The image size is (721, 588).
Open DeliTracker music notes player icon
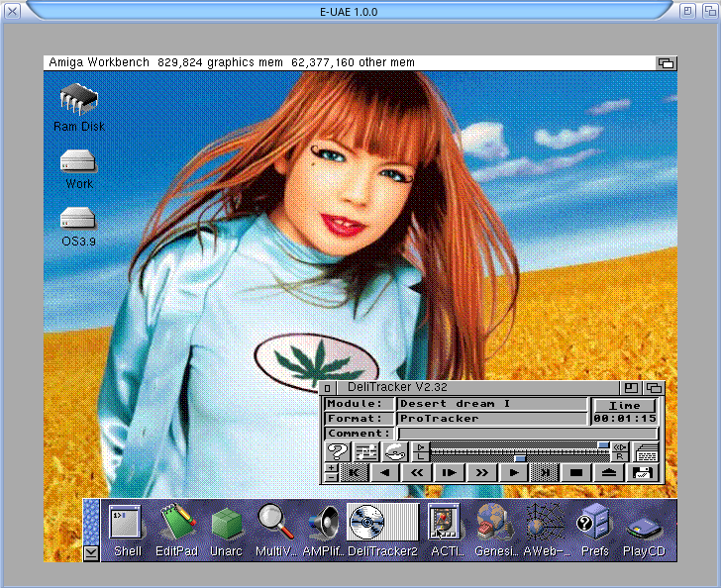(x=365, y=451)
